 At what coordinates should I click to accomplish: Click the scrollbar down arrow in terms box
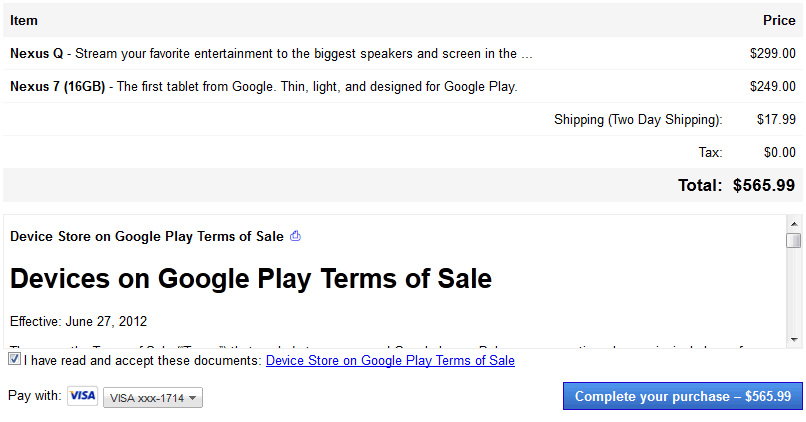point(793,340)
